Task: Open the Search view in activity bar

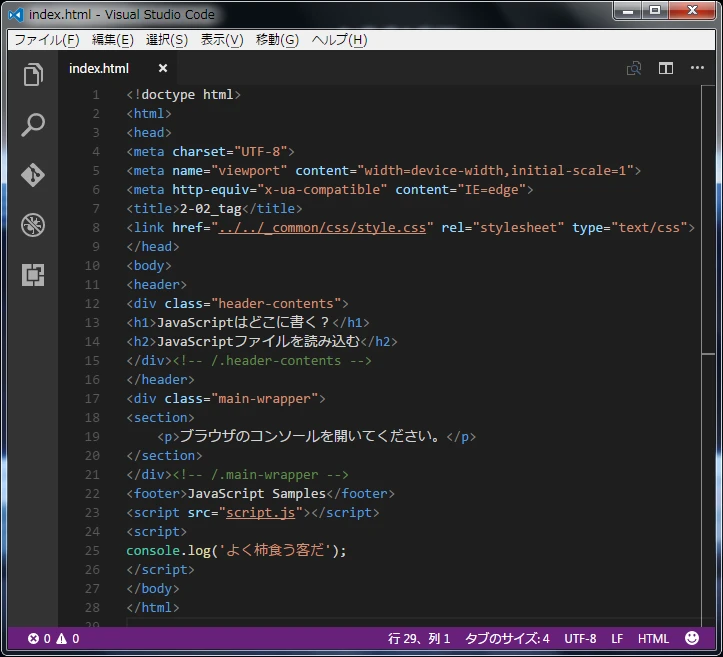Action: (33, 124)
